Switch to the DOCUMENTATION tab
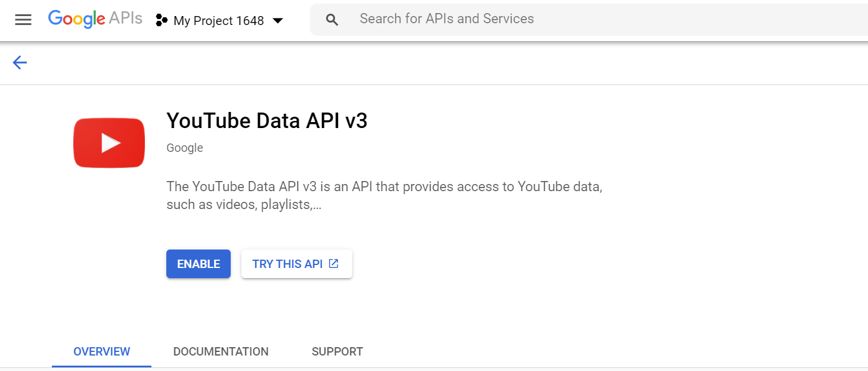Screen dimensions: 868x371 (x=221, y=351)
